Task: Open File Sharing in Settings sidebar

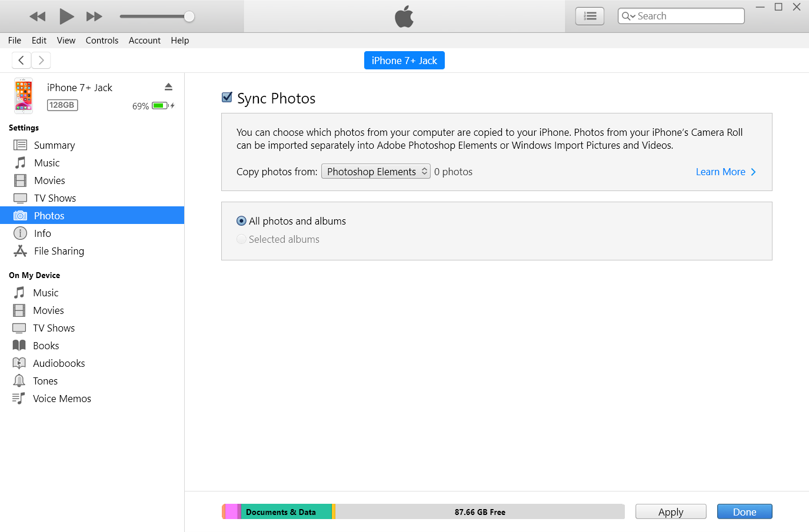Action: (x=59, y=251)
